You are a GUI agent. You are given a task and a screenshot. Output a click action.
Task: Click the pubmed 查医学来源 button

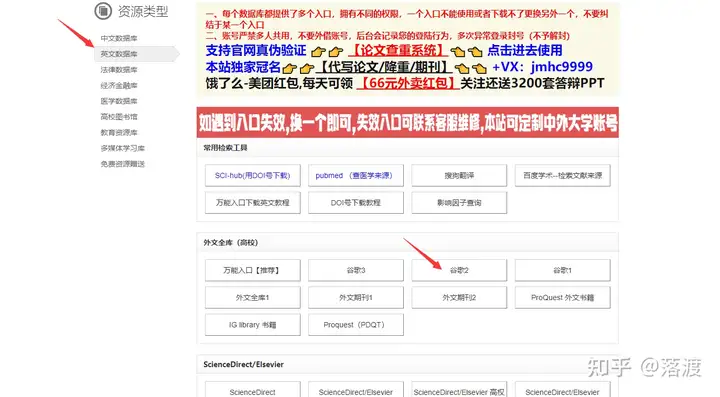point(356,175)
